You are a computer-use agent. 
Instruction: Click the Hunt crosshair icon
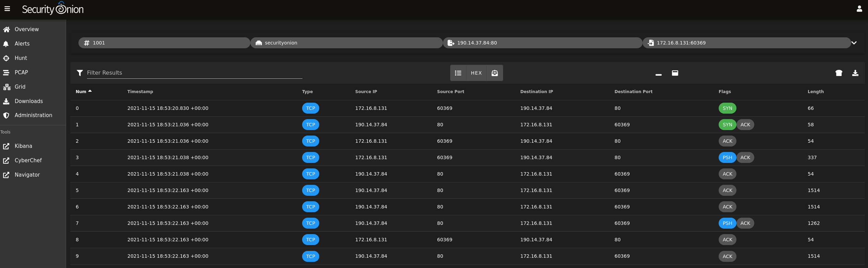(6, 58)
